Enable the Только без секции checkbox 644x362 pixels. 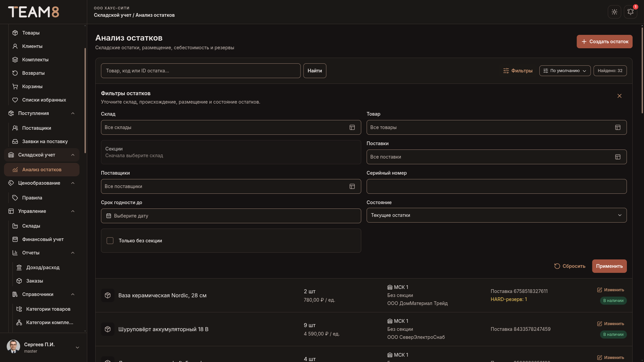pos(110,241)
